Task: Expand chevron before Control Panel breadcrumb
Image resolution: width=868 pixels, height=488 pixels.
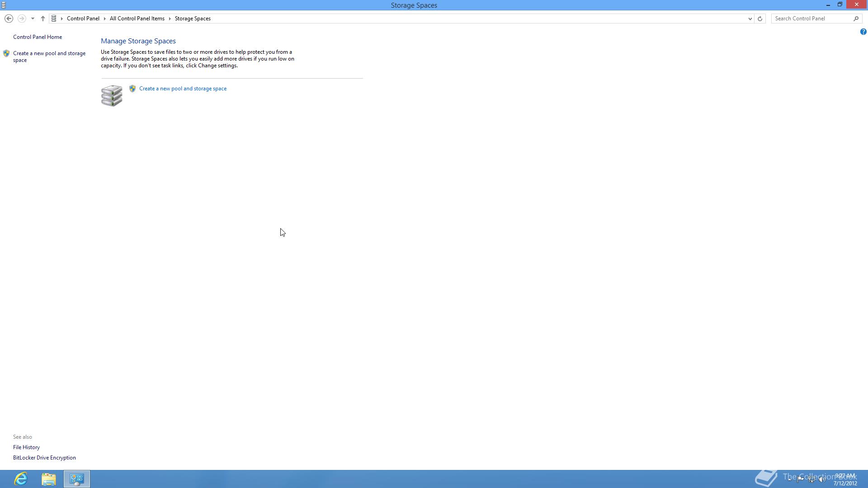Action: [x=62, y=19]
